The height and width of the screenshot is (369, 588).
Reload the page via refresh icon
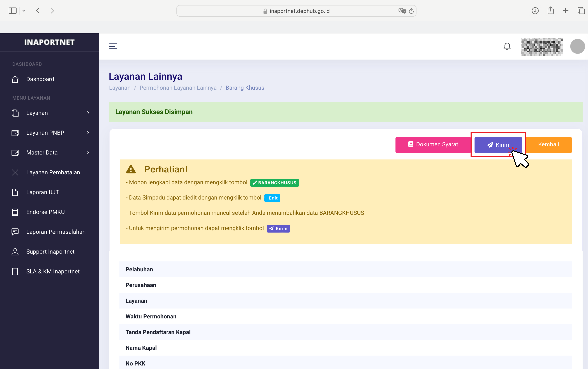[411, 11]
